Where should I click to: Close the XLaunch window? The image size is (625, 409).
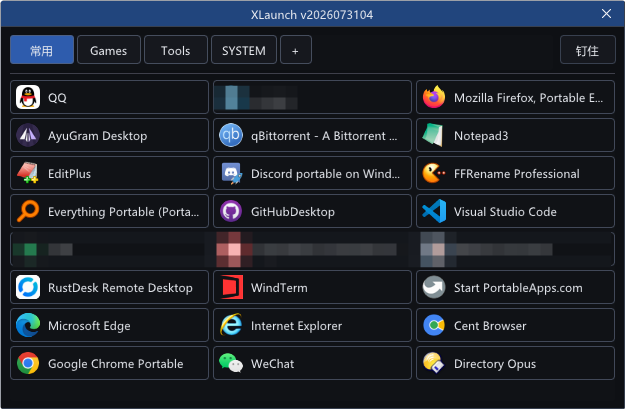click(606, 14)
